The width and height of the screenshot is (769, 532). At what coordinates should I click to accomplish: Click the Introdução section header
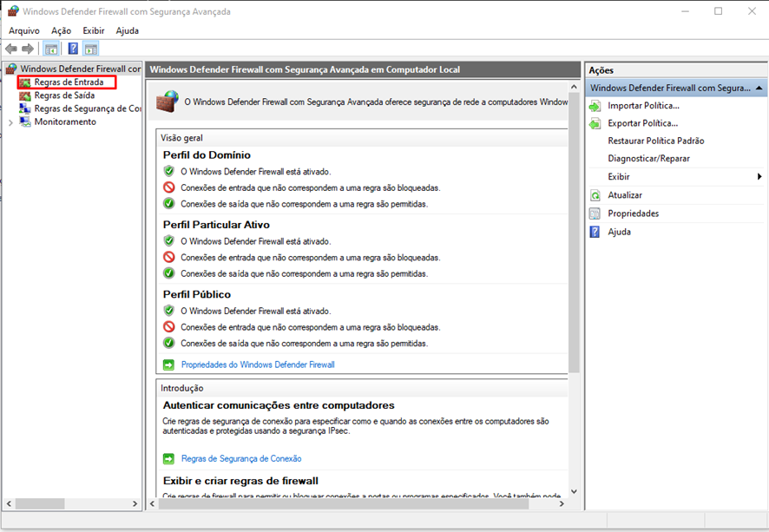click(x=182, y=388)
